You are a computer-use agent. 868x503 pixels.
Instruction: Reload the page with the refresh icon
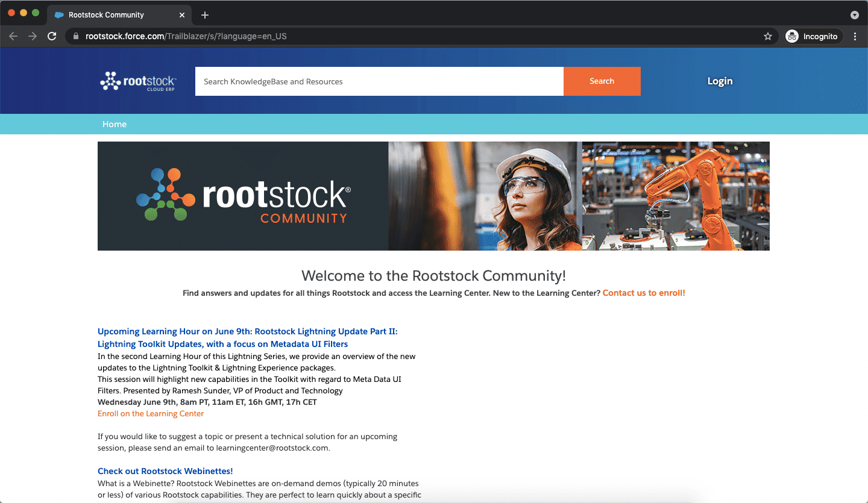pyautogui.click(x=52, y=36)
